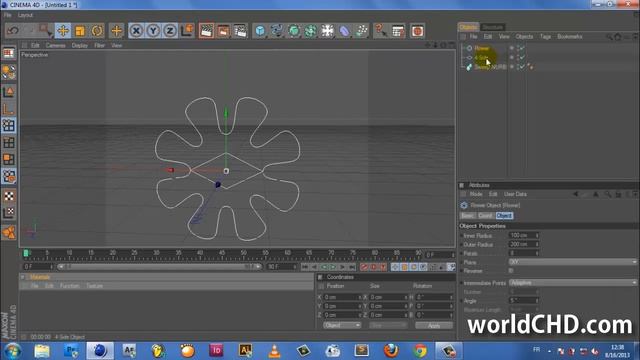This screenshot has height=360, width=640.
Task: Toggle the Y axis lock
Action: coord(153,31)
